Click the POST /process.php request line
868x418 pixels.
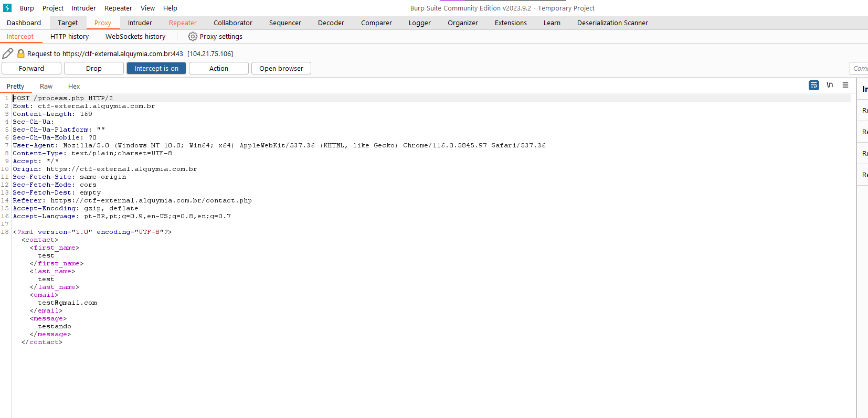click(x=63, y=98)
